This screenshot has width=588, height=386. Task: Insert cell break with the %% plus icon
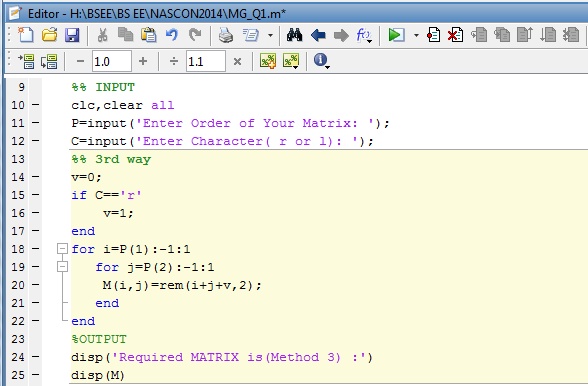[x=268, y=61]
